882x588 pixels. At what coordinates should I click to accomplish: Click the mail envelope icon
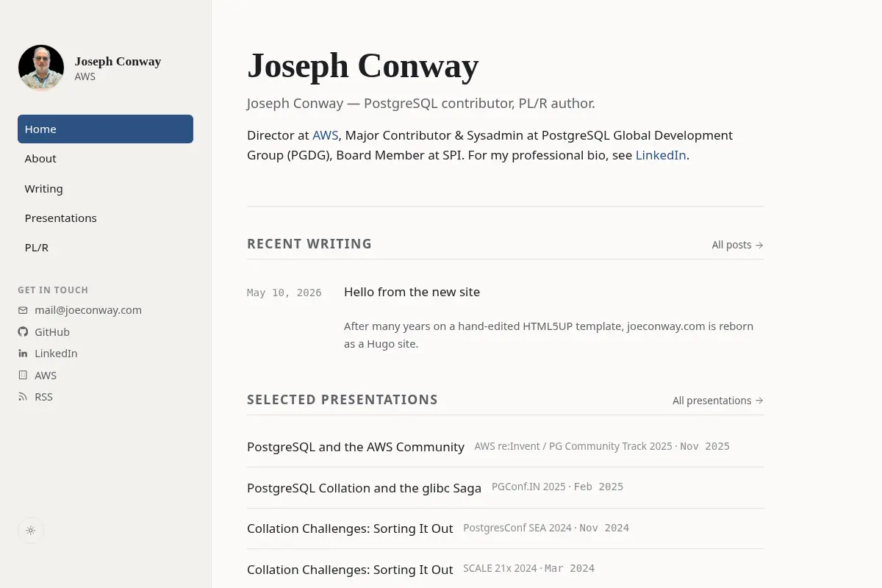click(23, 310)
